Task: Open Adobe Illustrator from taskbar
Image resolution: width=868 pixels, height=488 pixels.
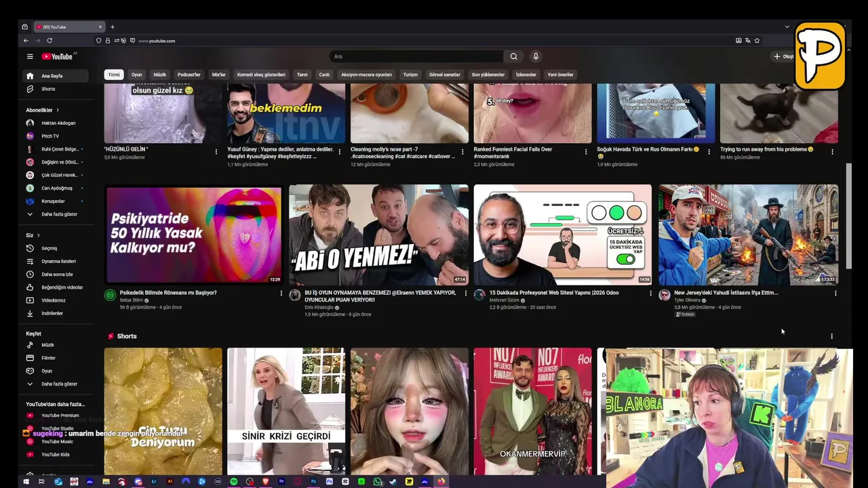Action: [170, 481]
